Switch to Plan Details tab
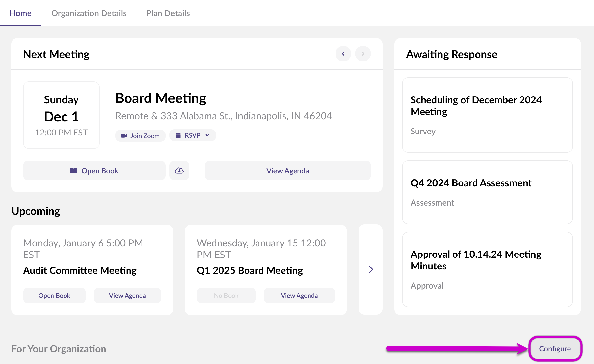The image size is (594, 364). coord(168,13)
